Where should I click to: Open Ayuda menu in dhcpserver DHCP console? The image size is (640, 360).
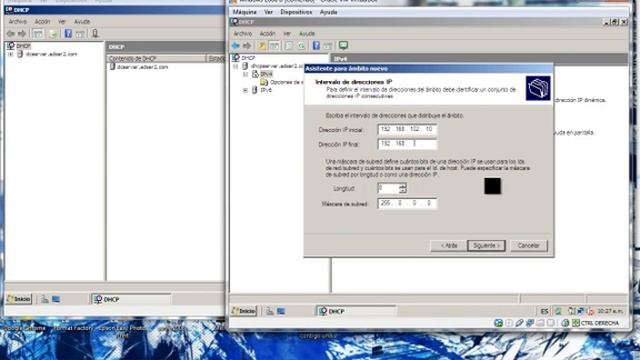[307, 33]
